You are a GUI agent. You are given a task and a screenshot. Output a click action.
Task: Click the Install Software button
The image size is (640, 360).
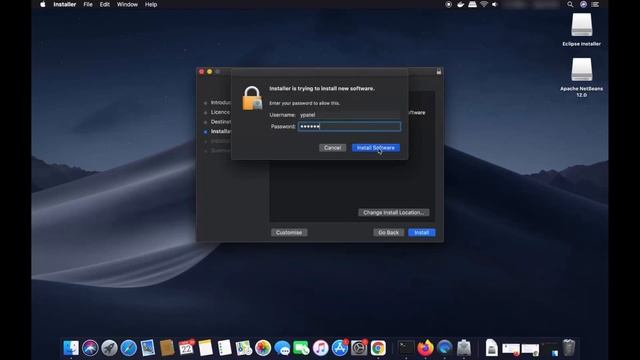point(376,148)
